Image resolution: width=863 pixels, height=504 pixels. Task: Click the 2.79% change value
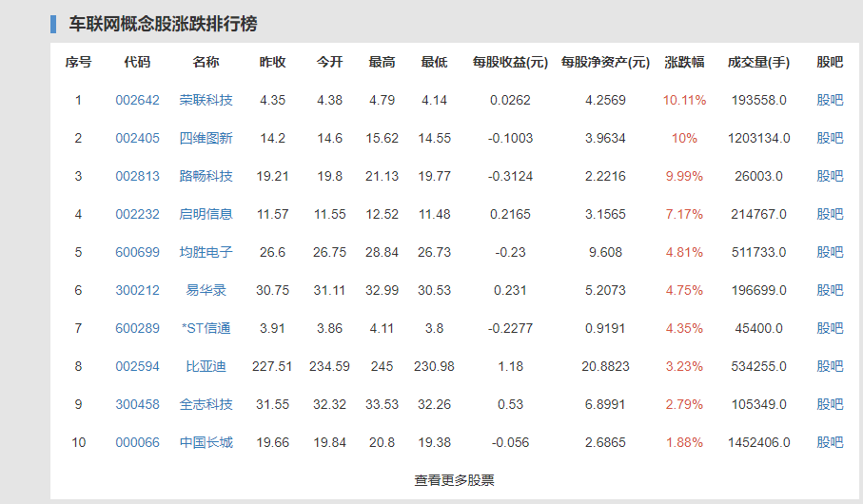(684, 404)
